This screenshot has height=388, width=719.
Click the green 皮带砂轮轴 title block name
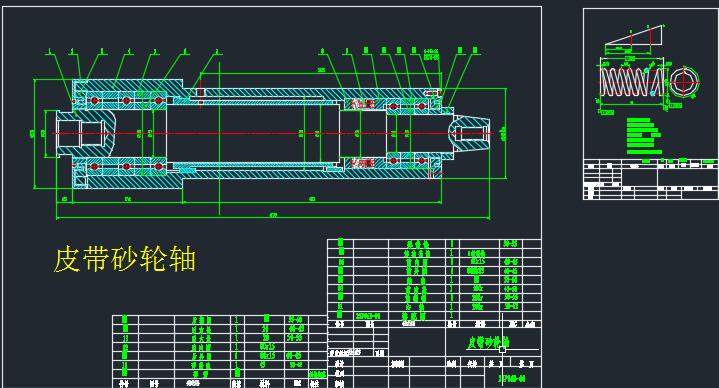tap(488, 342)
